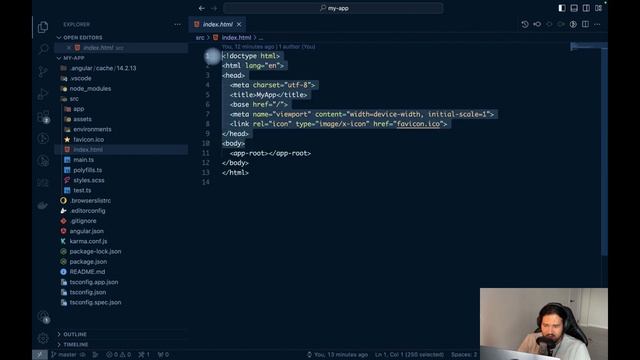Open changes with previous revision icon

pyautogui.click(x=537, y=24)
